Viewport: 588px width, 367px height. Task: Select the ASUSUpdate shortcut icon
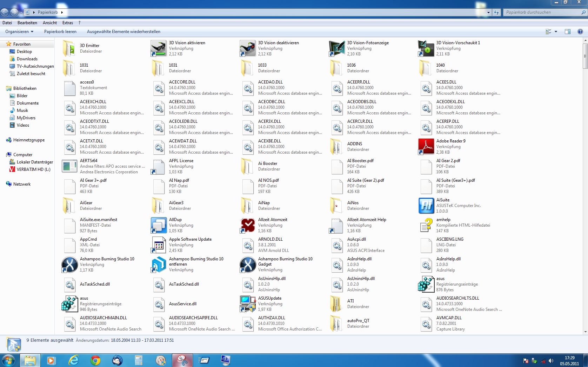[x=248, y=304]
